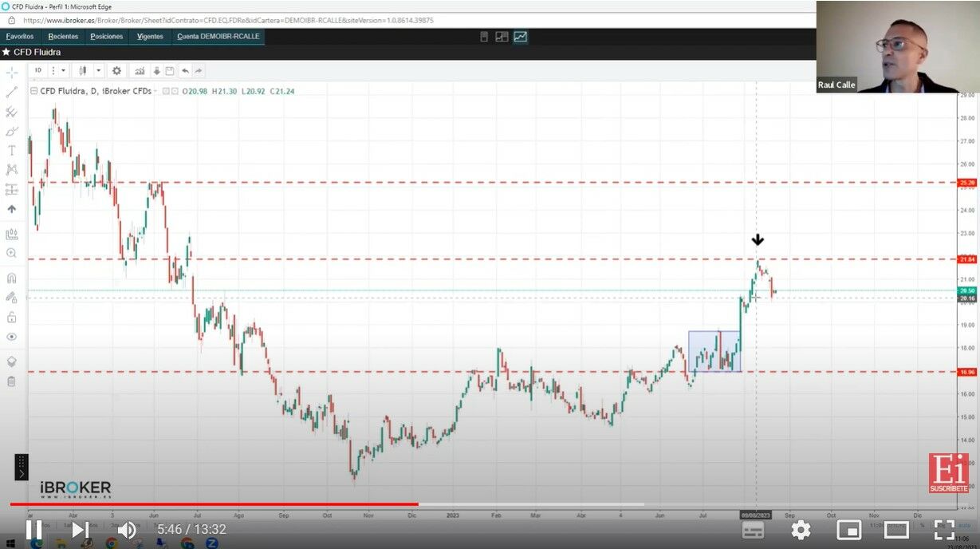Open the indicators chart icon
The width and height of the screenshot is (980, 549).
click(140, 70)
